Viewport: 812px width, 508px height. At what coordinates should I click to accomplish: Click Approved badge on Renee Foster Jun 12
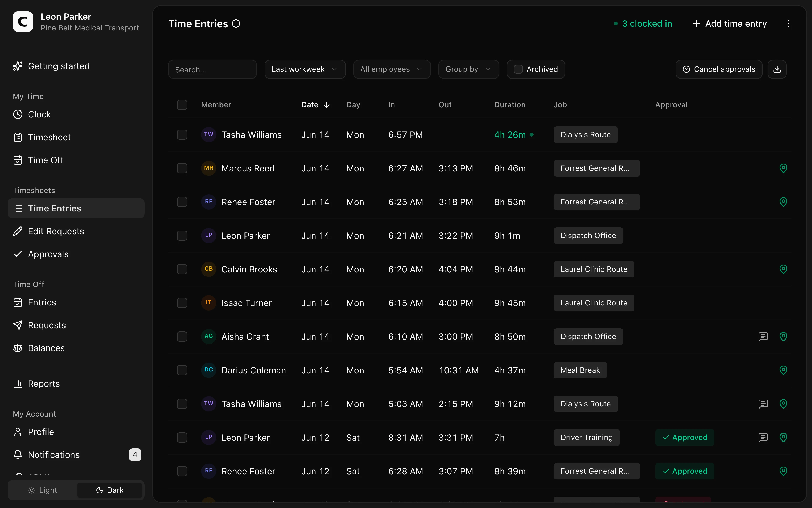[x=684, y=471]
